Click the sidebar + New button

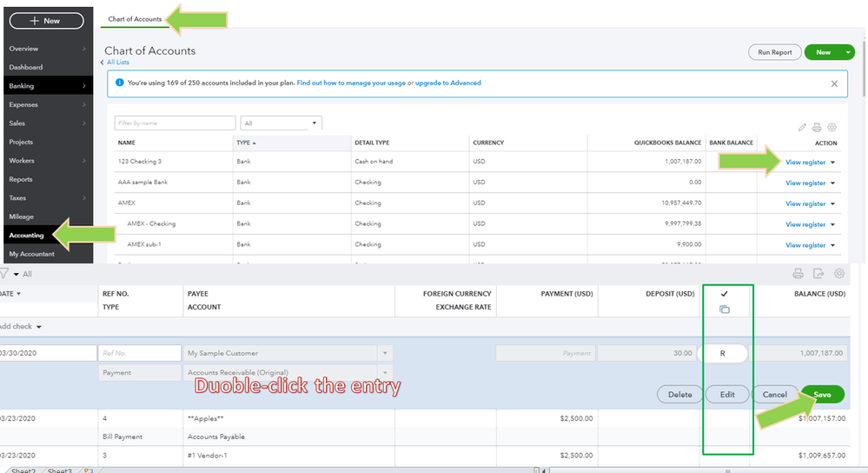pos(47,21)
